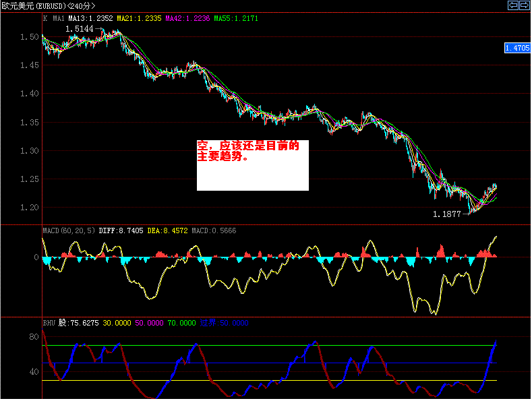Click the 40 level axis label
532x403 pixels.
tap(34, 372)
